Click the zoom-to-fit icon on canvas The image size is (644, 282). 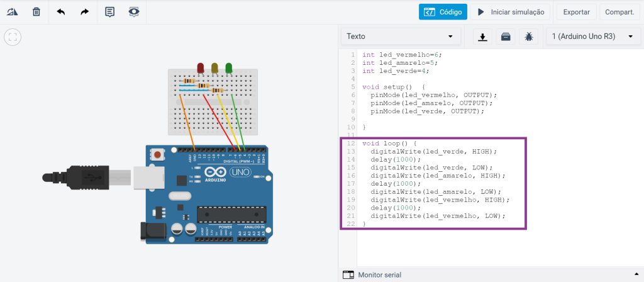click(13, 37)
